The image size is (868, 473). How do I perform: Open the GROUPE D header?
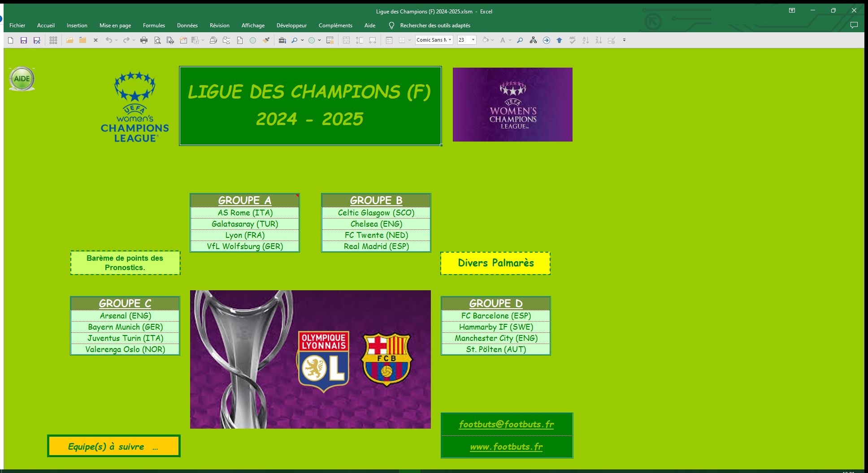(496, 303)
